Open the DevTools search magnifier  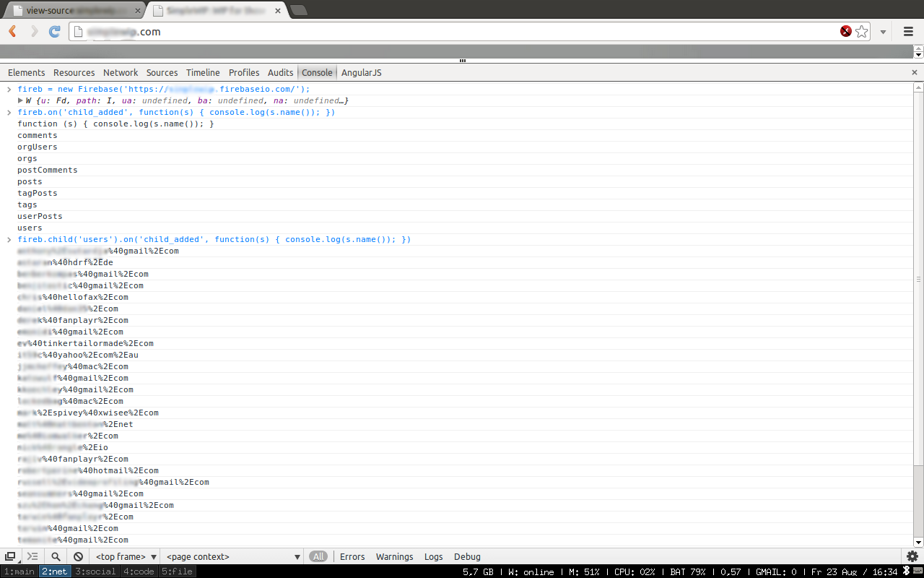click(56, 556)
